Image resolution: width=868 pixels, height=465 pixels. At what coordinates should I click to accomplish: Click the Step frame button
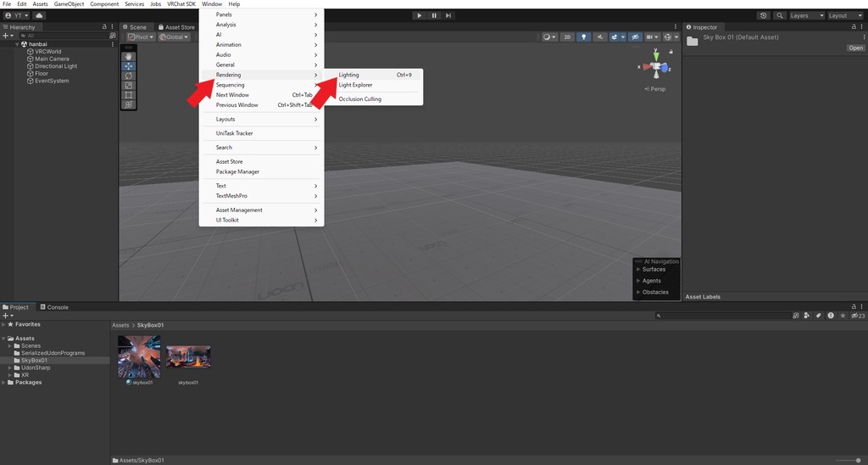coord(448,15)
